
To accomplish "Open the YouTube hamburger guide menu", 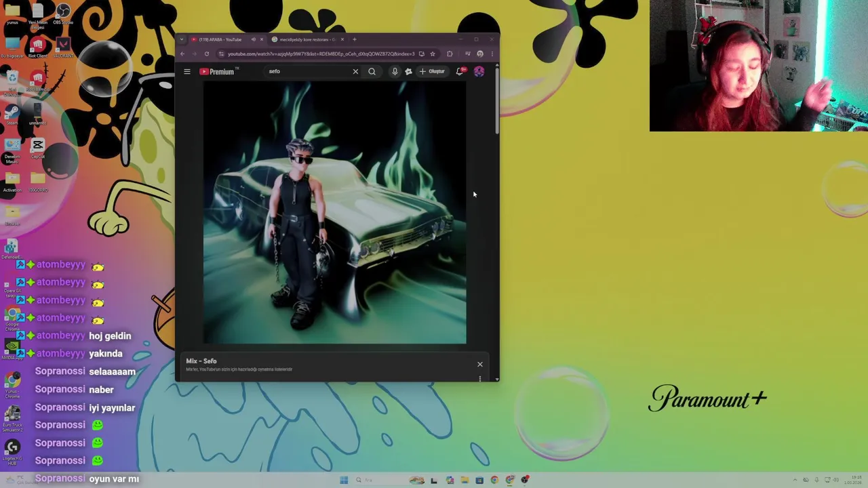I will pyautogui.click(x=187, y=71).
